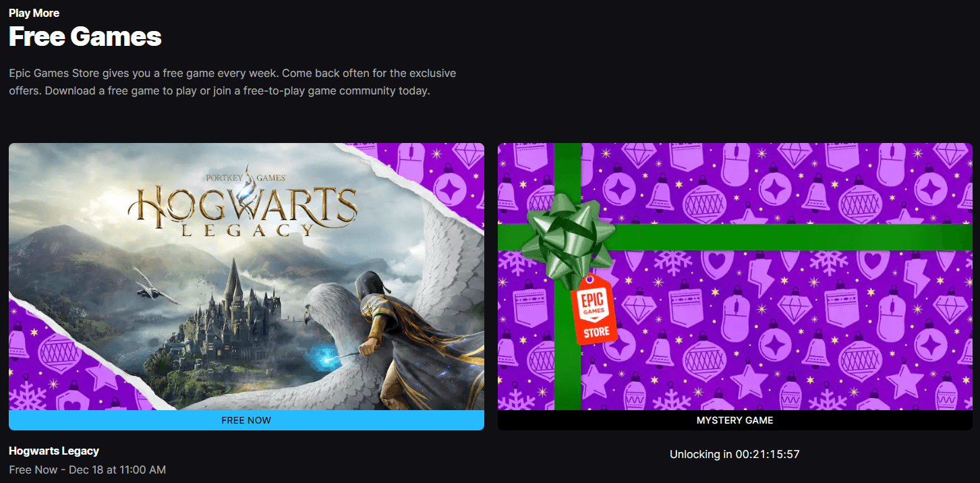Screen dimensions: 980x483
Task: Open the Hogwarts Legacy title link
Action: tap(54, 451)
